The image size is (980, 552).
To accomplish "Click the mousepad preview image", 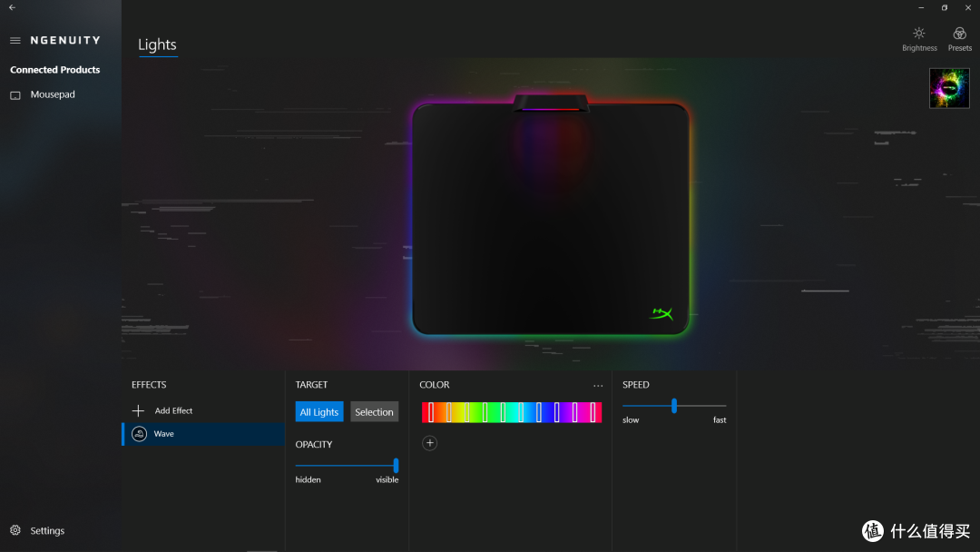I will [x=551, y=216].
